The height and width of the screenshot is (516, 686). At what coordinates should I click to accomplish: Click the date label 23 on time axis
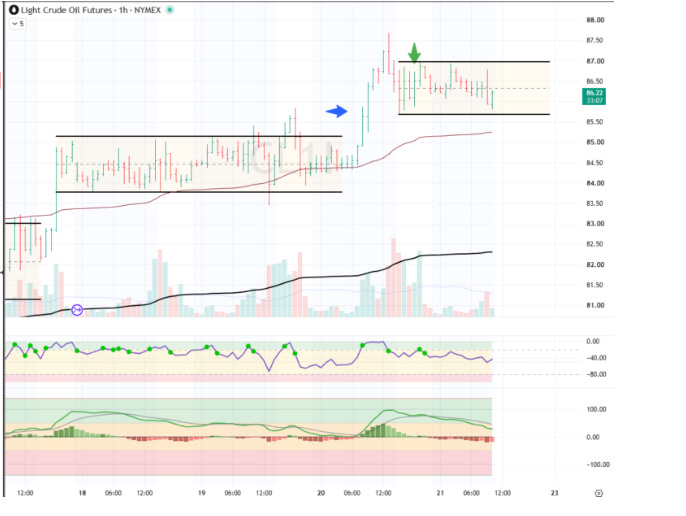coord(554,493)
